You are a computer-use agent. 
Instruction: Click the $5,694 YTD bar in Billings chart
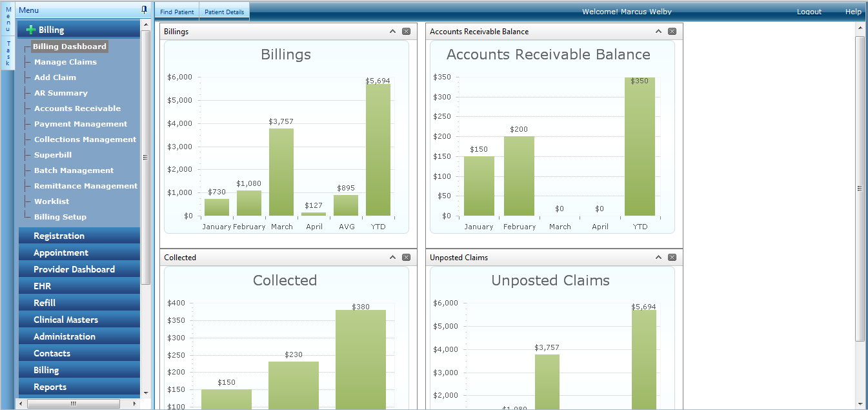[x=378, y=150]
